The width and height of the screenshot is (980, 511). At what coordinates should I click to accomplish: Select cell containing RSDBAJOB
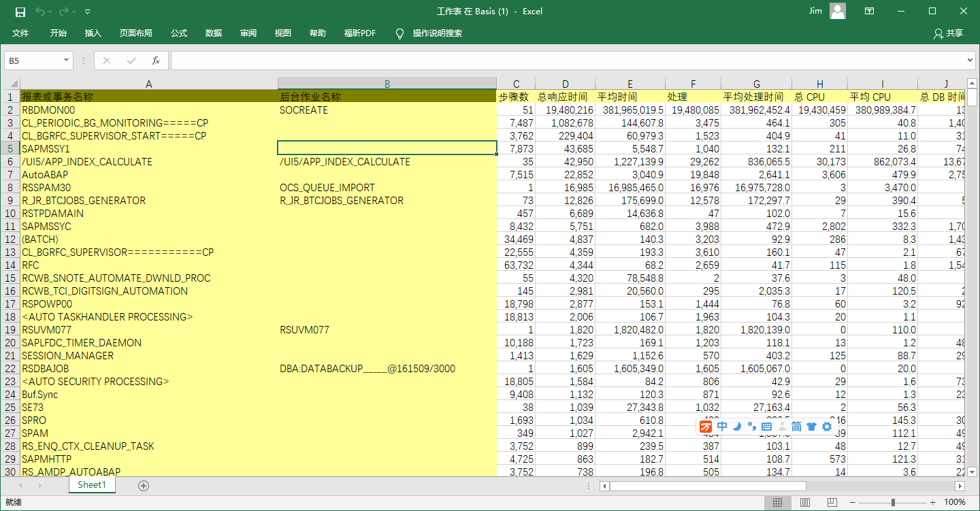(x=148, y=368)
